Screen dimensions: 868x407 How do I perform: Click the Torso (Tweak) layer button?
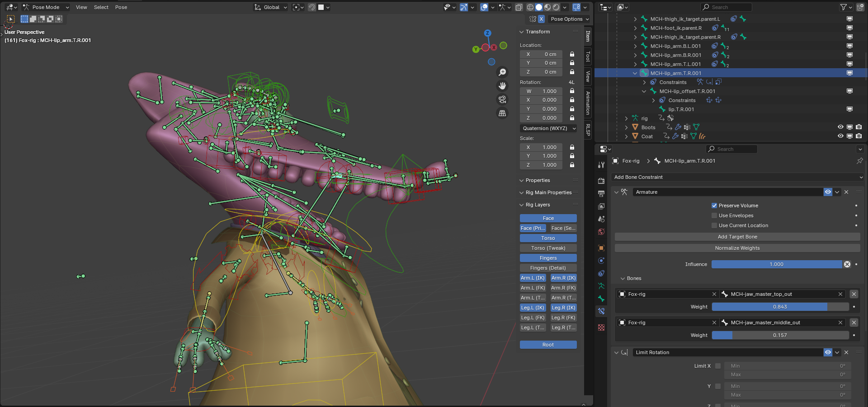(x=548, y=248)
